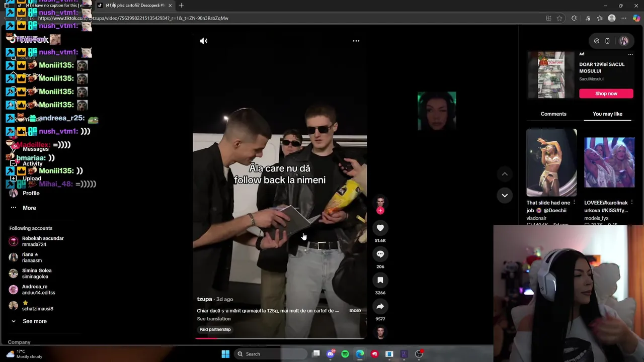Open the ad's three-dot menu
The width and height of the screenshot is (644, 362).
tap(630, 54)
